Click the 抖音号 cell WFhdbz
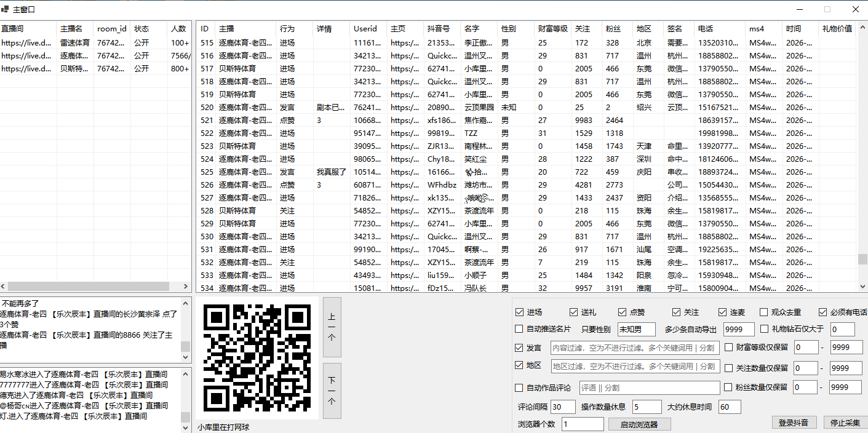 coord(442,185)
